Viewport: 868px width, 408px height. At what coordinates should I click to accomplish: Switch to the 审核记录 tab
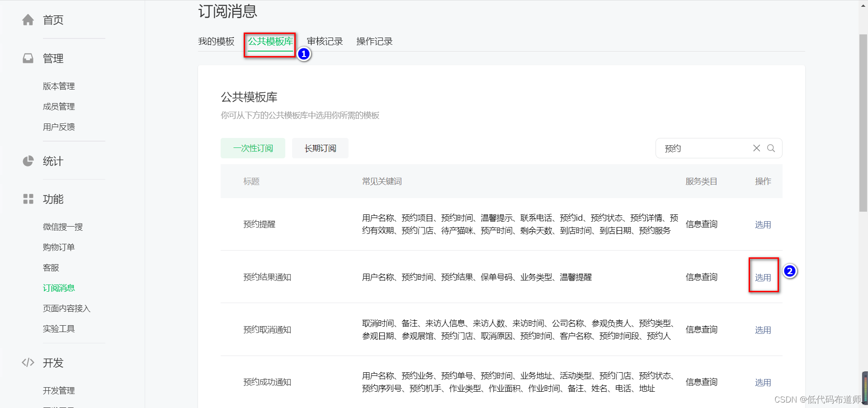pos(325,41)
